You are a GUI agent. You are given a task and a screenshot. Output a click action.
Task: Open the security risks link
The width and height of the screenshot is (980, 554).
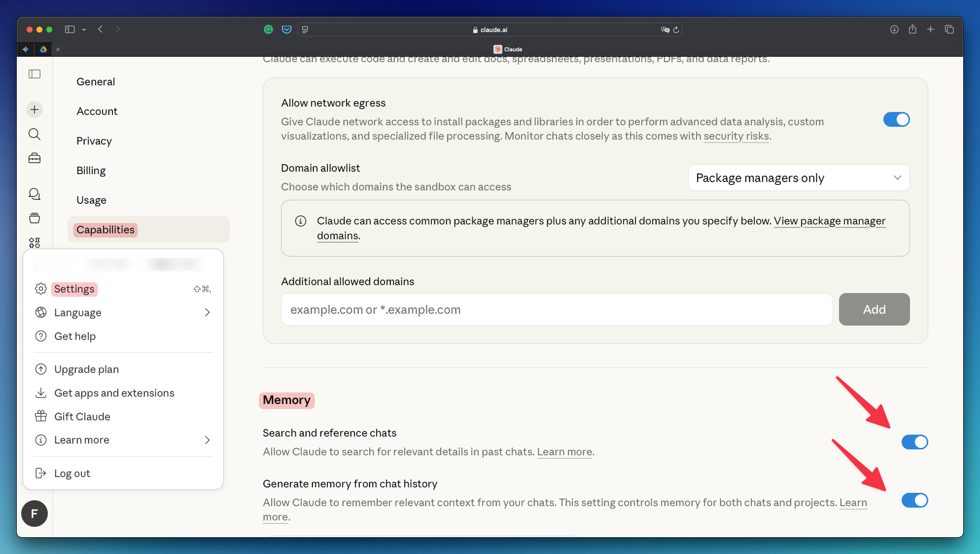tap(736, 136)
